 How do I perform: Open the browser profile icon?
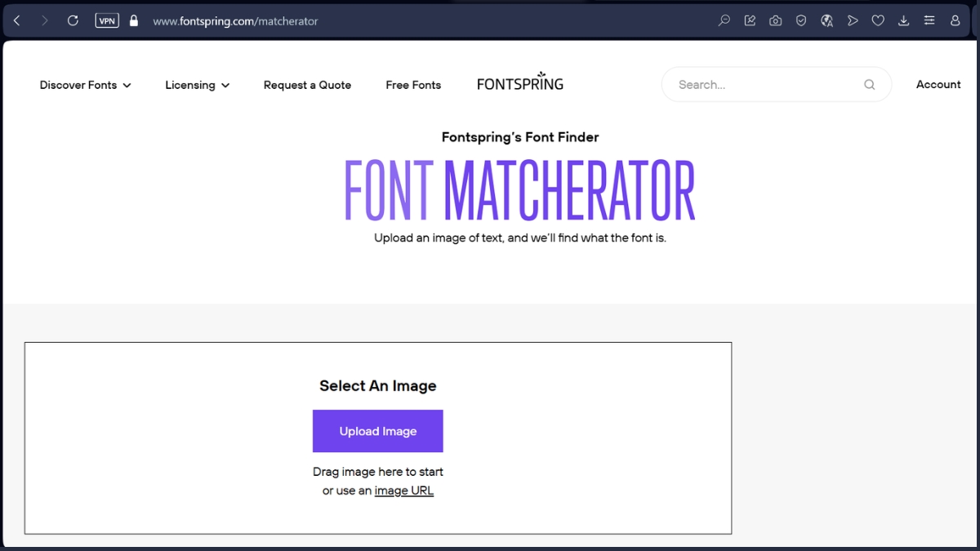point(955,20)
